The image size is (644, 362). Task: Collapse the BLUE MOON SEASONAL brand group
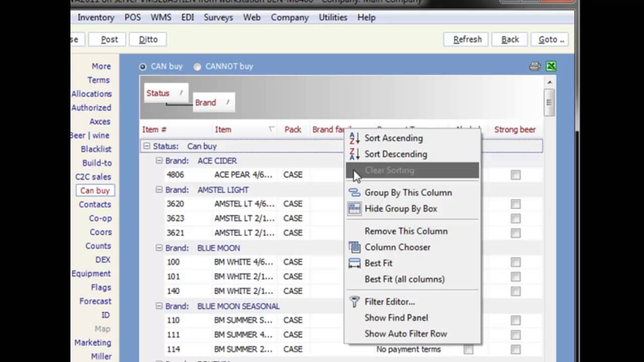point(158,306)
